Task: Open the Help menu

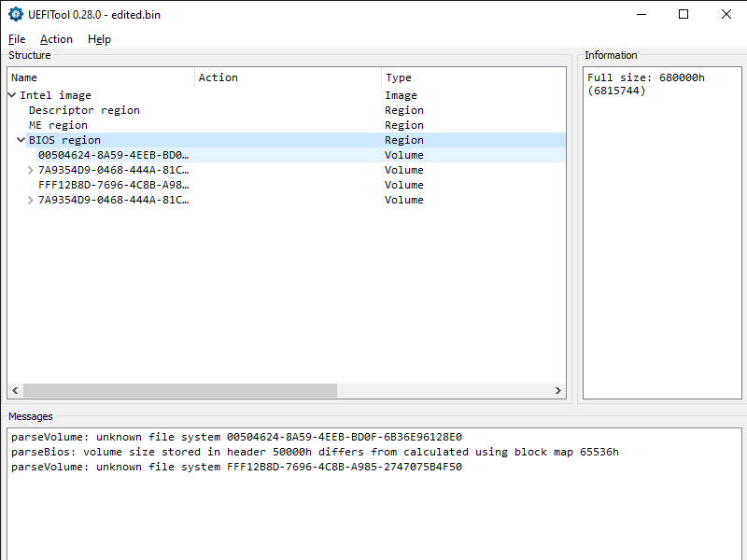Action: pos(99,39)
